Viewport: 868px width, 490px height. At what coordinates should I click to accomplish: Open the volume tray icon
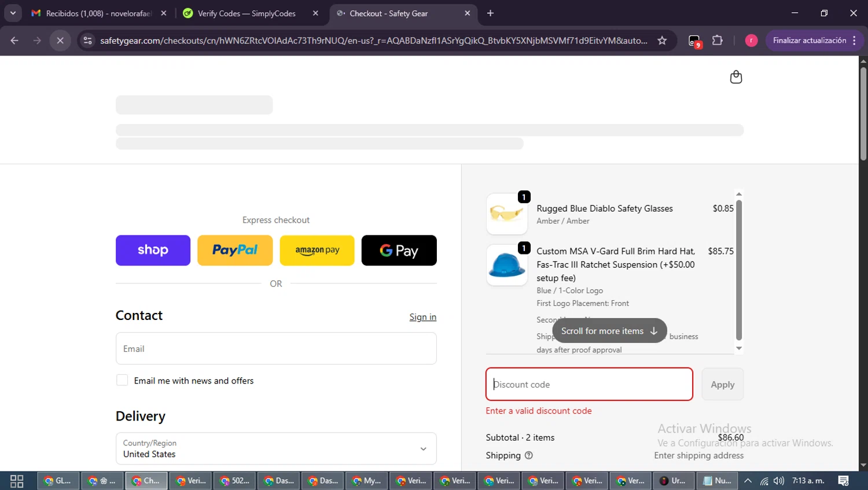coord(779,481)
